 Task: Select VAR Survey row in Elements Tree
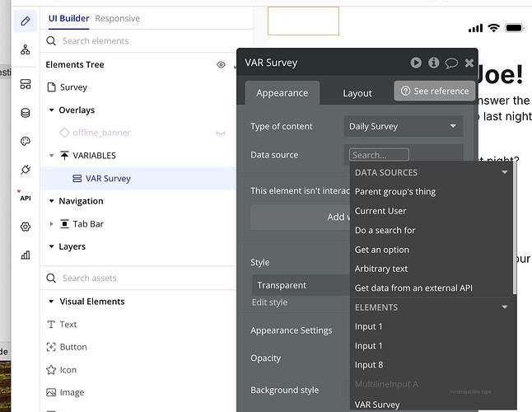[x=138, y=178]
